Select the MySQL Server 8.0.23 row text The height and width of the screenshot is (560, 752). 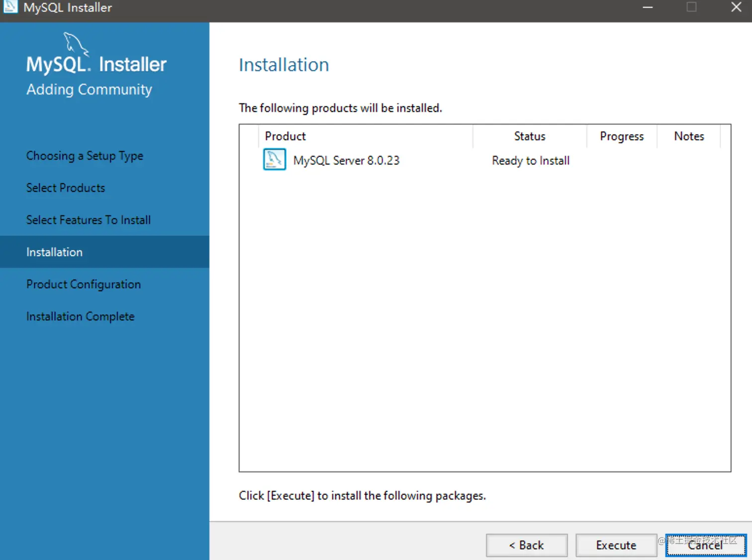click(x=346, y=161)
